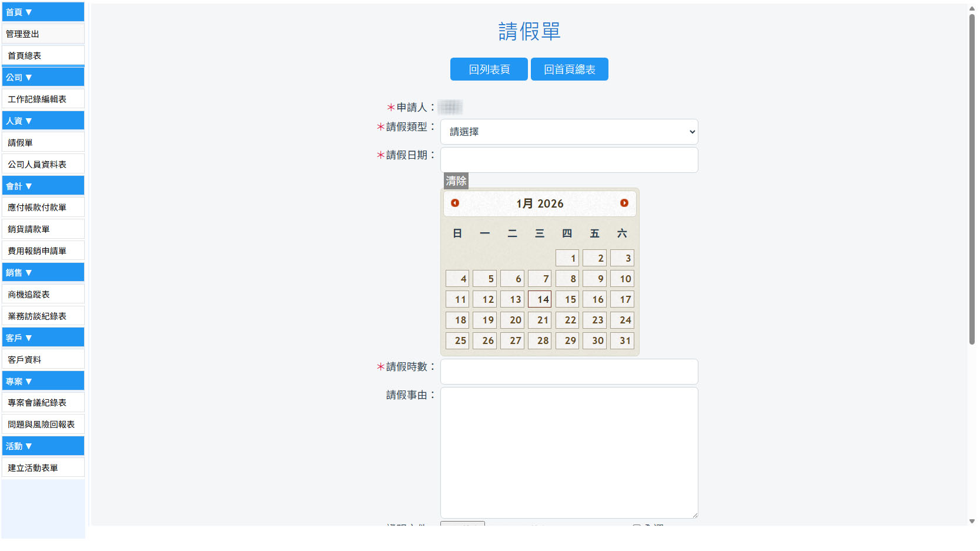Collapse the 人資 menu section
Viewport: 980px width, 551px height.
tap(43, 121)
